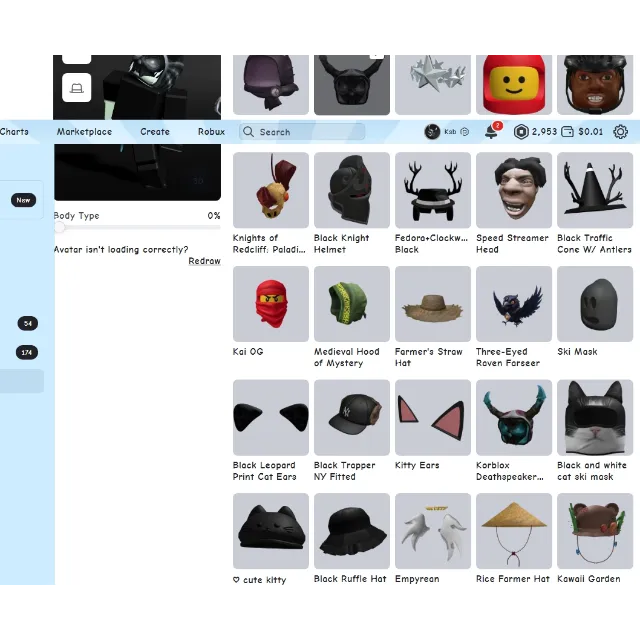Select the Ski Mask item
The width and height of the screenshot is (640, 640).
pyautogui.click(x=595, y=304)
